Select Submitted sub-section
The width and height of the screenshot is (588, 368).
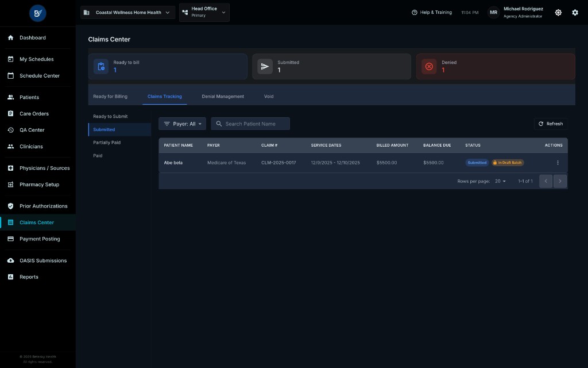(119, 129)
